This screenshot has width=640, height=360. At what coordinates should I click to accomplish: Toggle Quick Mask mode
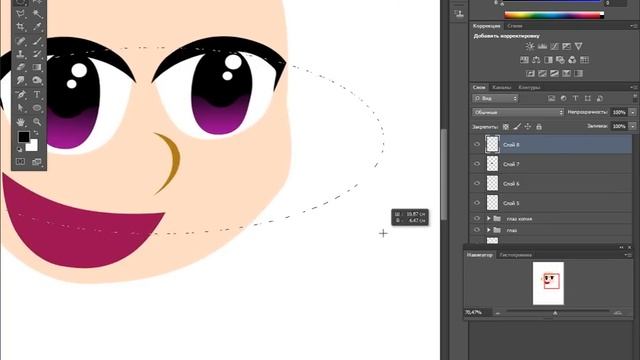(20, 162)
